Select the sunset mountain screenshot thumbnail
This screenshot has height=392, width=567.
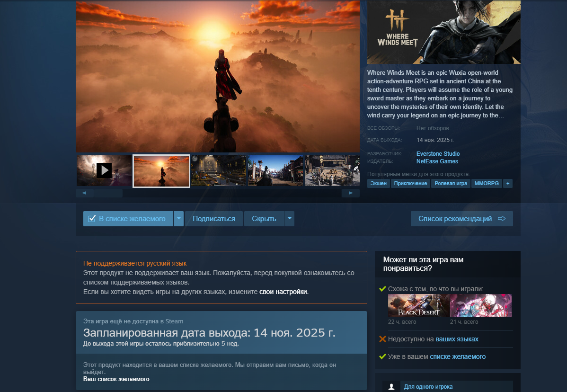tap(161, 171)
